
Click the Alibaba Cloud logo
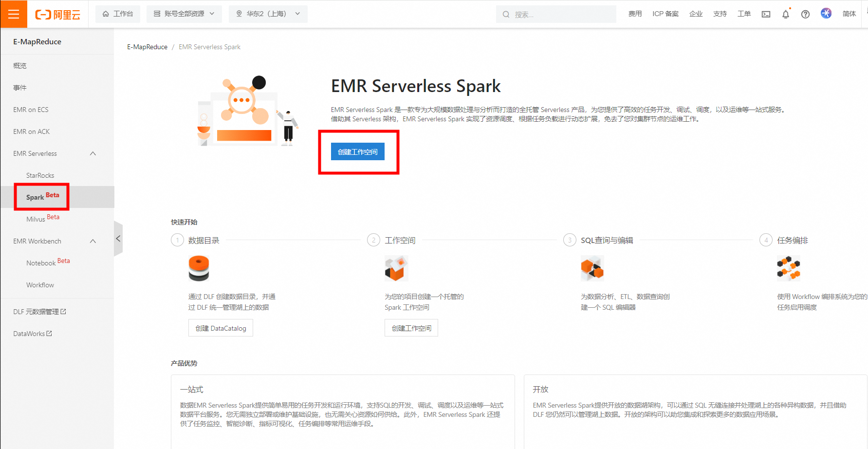coord(58,14)
